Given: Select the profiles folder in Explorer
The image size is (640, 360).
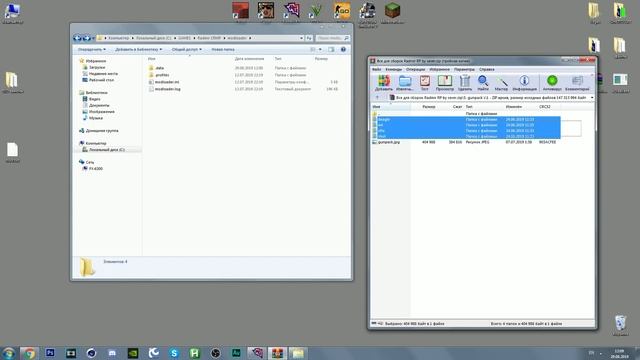Looking at the screenshot, I should pyautogui.click(x=158, y=75).
